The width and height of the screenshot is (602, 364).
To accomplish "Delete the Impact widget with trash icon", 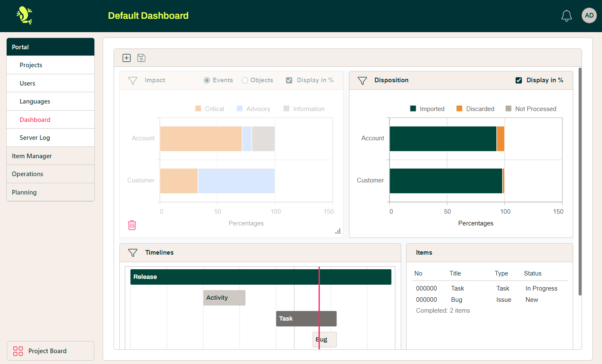I will coord(132,225).
